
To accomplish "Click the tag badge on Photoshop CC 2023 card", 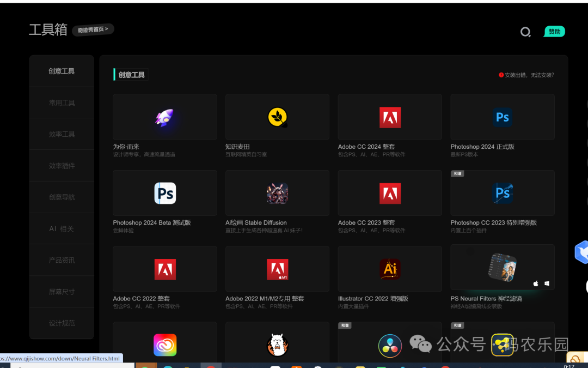I will click(x=457, y=173).
